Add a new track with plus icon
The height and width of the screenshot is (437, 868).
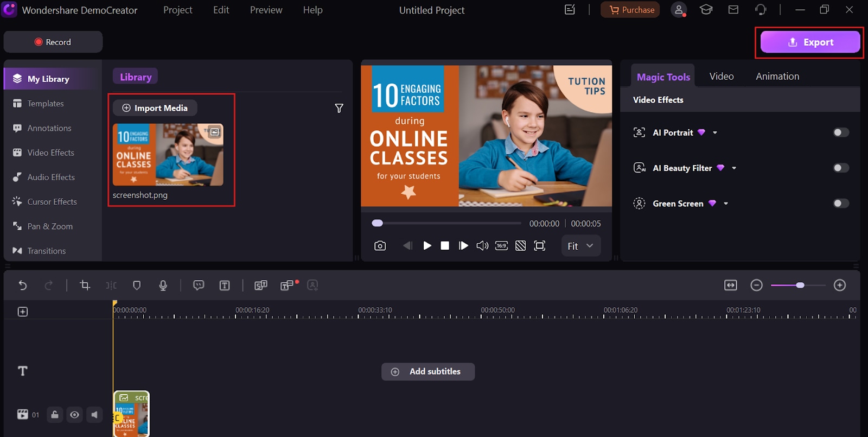point(23,312)
